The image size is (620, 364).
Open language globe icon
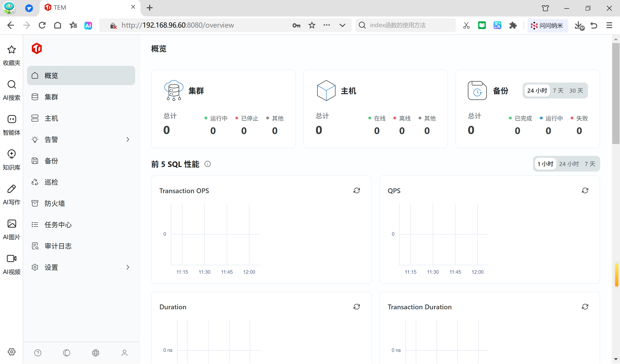95,353
